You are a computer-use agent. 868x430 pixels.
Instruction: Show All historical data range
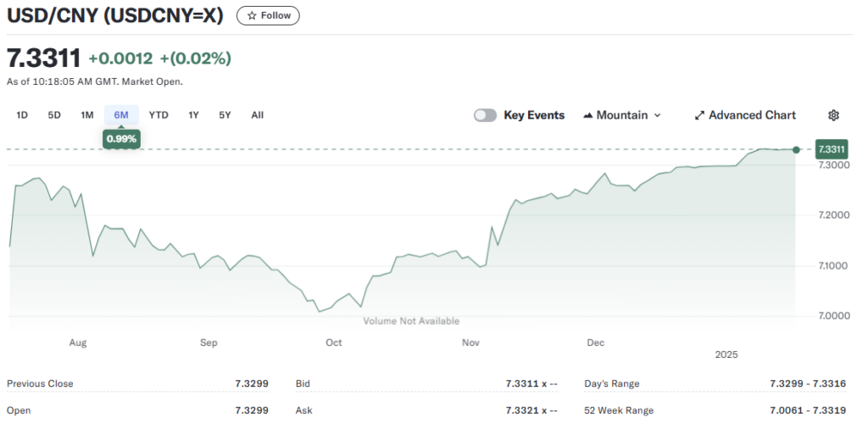tap(257, 115)
